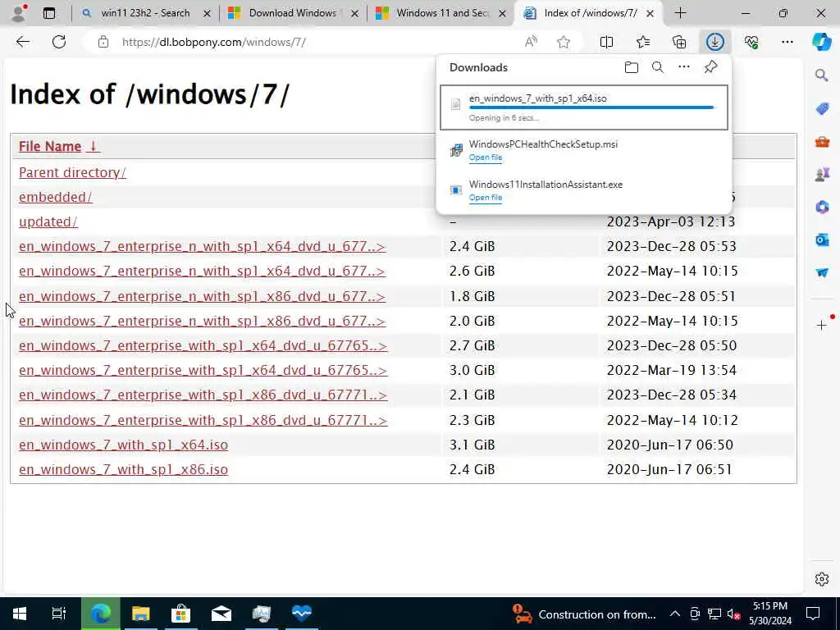Open the Construction traffic news widget
This screenshot has width=840, height=630.
pyautogui.click(x=584, y=614)
